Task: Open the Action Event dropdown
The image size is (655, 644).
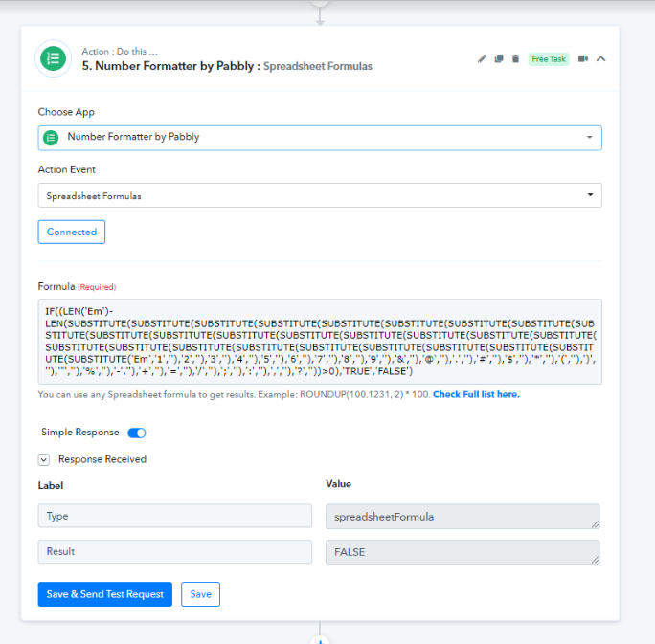Action: [x=320, y=195]
